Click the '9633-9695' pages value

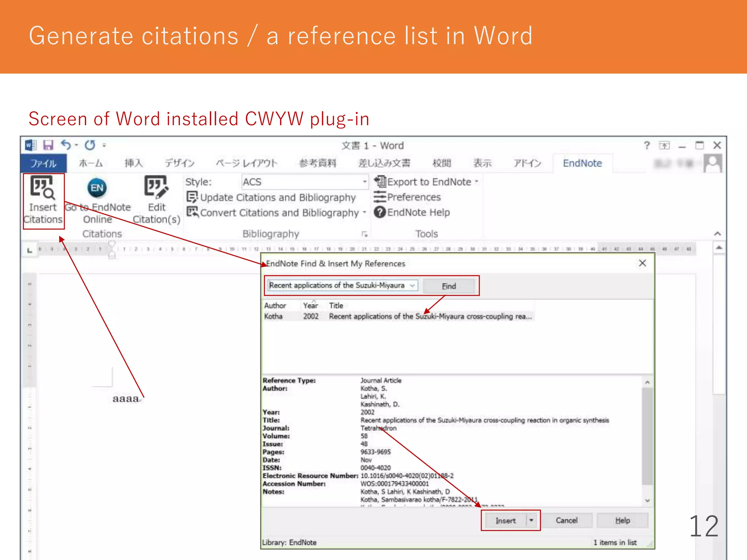tap(375, 452)
